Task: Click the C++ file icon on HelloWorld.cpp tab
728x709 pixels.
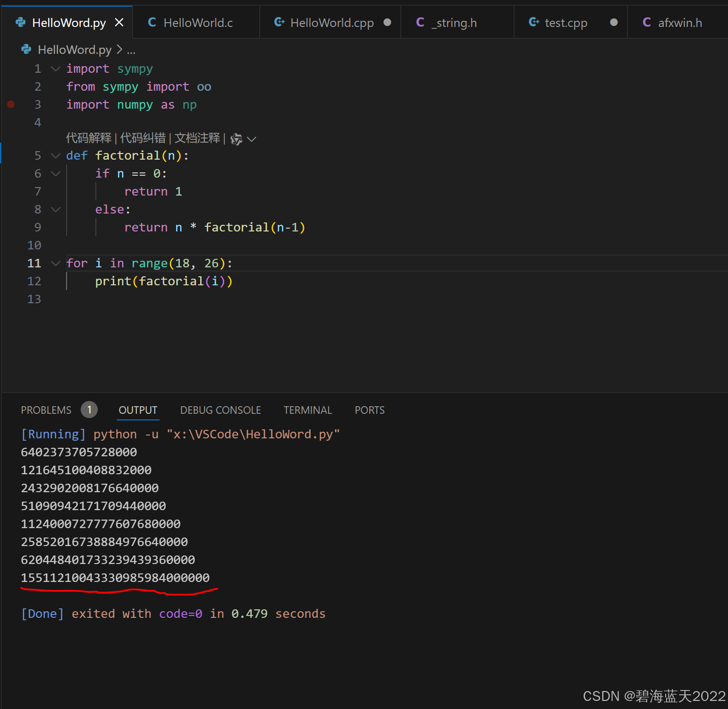Action: (x=279, y=22)
